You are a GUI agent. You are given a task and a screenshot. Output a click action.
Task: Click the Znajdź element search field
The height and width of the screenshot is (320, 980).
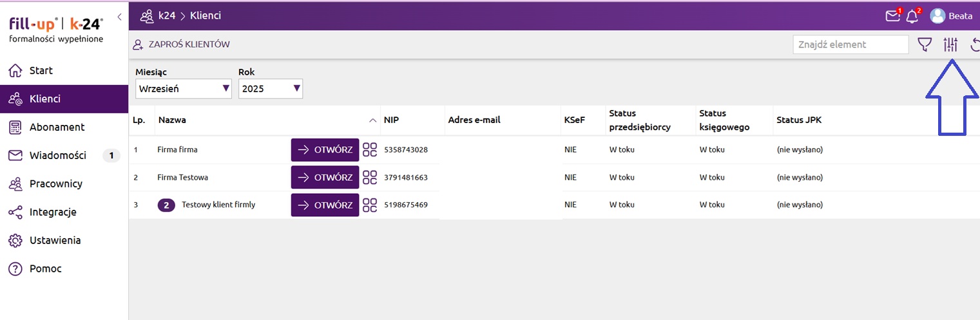point(850,44)
